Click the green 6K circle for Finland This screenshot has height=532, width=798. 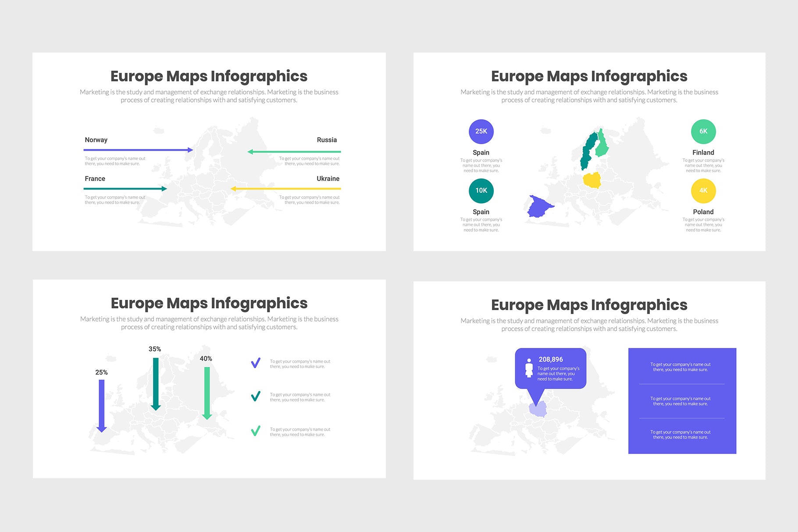click(703, 131)
